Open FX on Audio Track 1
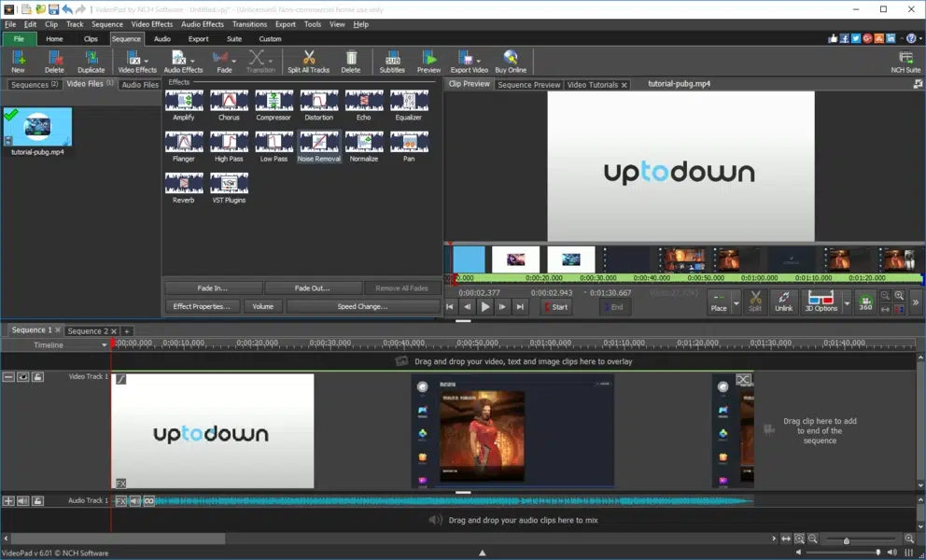 121,500
